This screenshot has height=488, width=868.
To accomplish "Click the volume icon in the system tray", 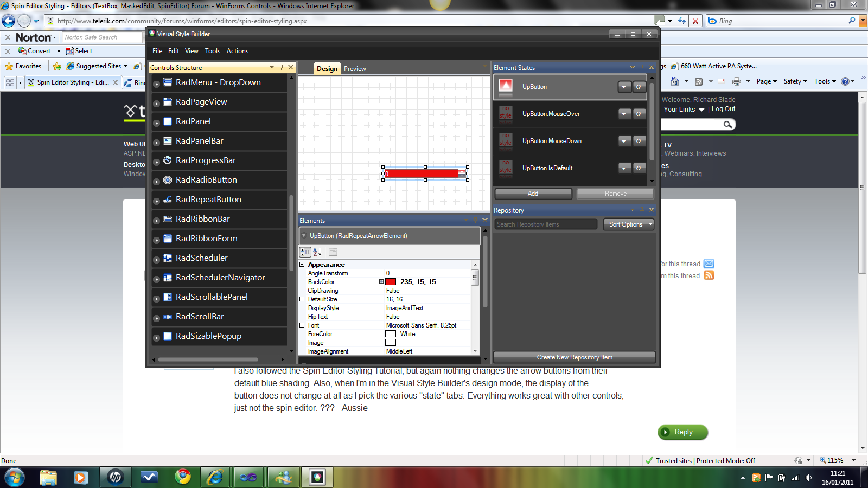I will (x=809, y=478).
